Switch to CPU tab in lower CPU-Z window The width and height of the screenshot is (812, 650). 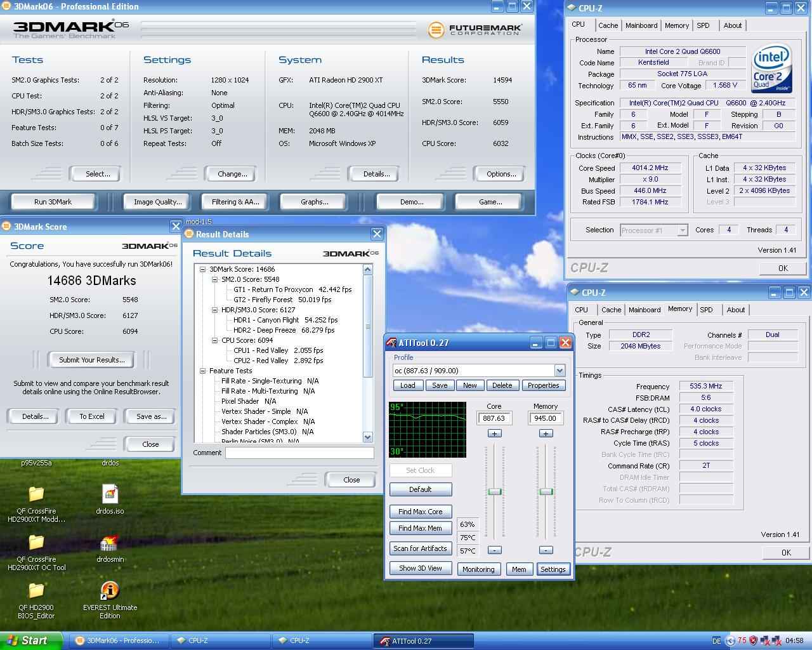coord(581,310)
